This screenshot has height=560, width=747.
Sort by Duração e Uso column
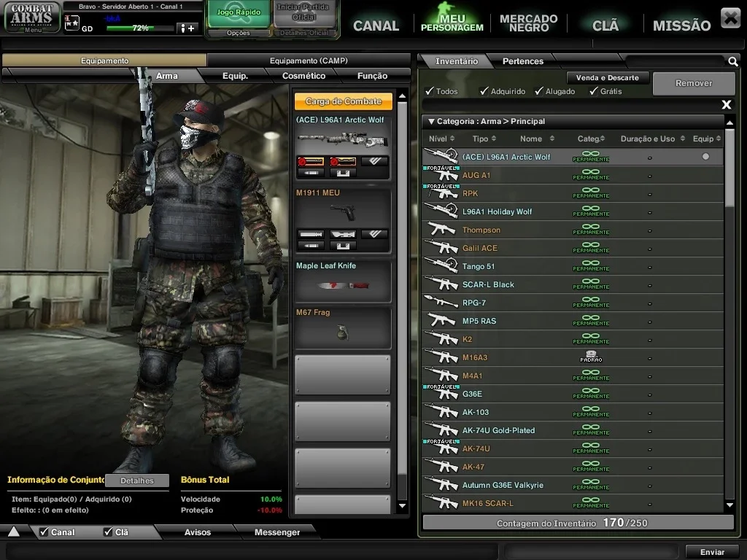tap(652, 139)
